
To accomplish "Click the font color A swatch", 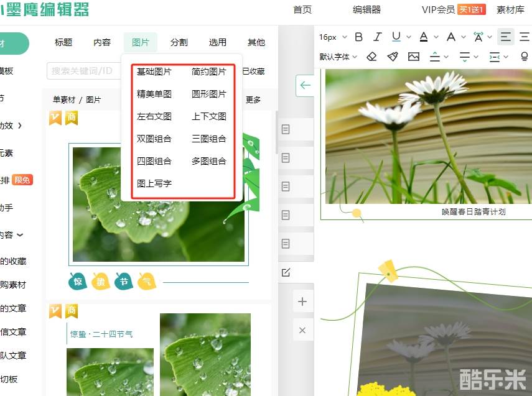I will 424,37.
